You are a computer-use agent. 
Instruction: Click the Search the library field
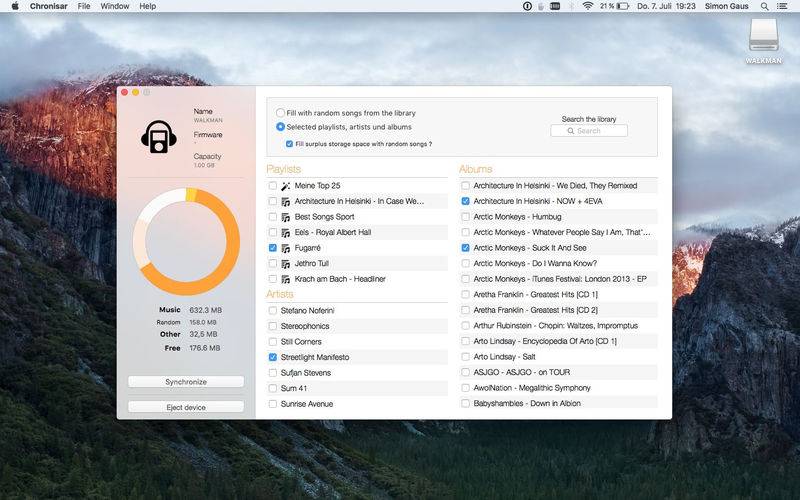pos(589,131)
